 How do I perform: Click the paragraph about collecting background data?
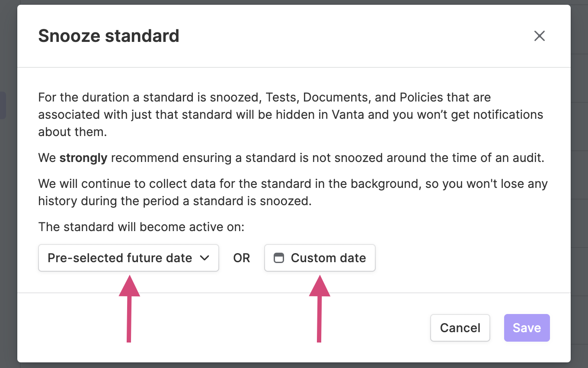(x=293, y=192)
